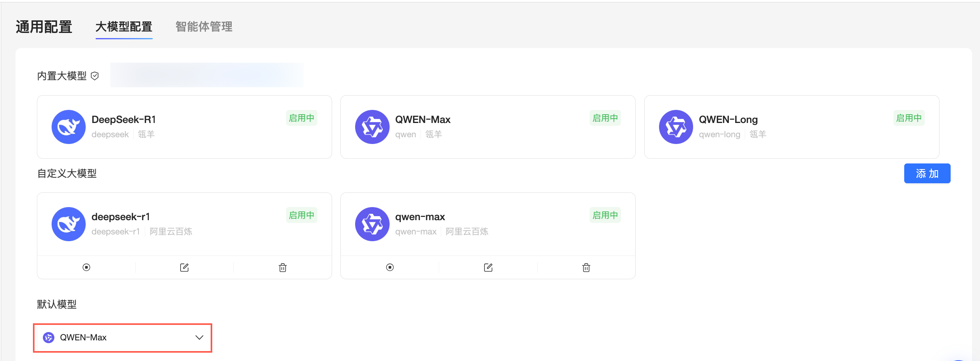Click the built-in QWEN-Max card title
This screenshot has height=361, width=980.
point(423,119)
